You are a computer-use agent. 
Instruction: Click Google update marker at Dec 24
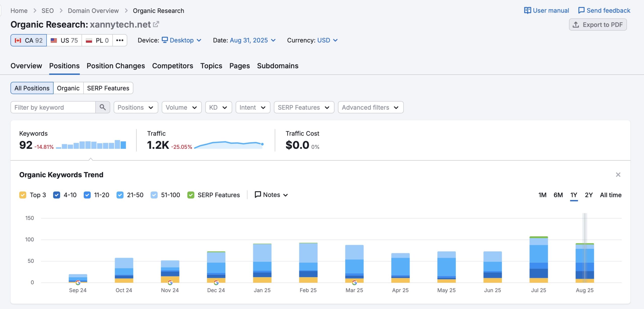pyautogui.click(x=216, y=283)
